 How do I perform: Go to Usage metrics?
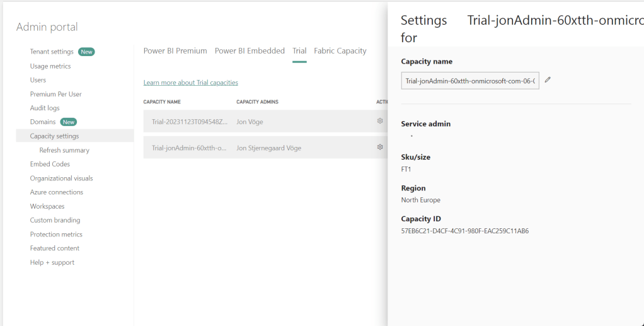50,66
